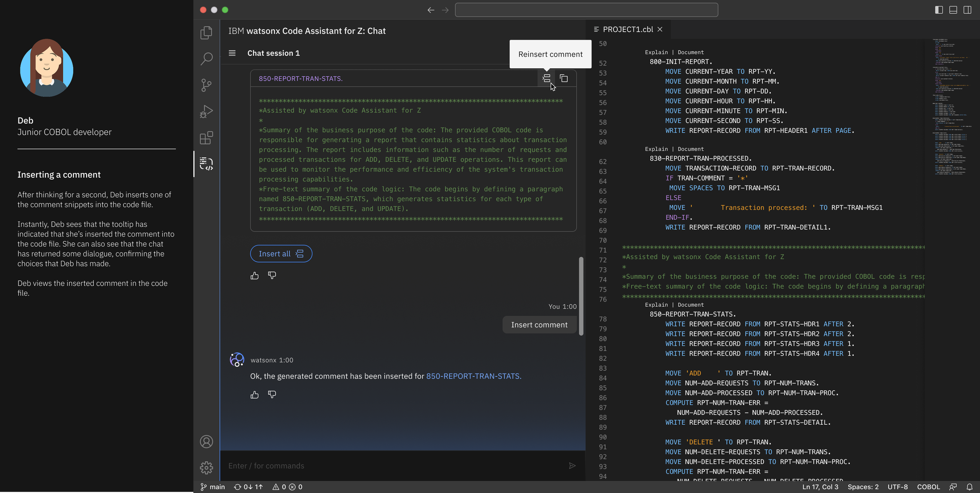The image size is (980, 493).
Task: Click the 'Insert comment' user message bubble
Action: [x=539, y=325]
